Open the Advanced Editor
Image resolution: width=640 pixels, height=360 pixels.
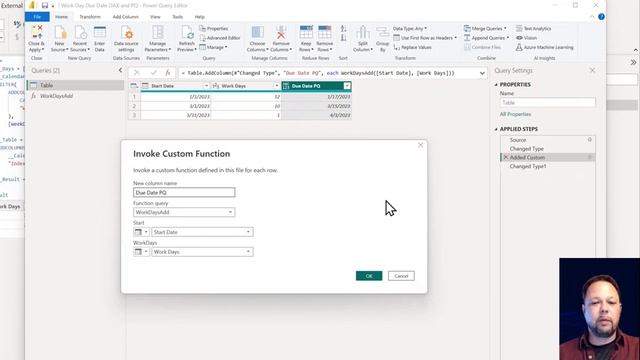(220, 38)
